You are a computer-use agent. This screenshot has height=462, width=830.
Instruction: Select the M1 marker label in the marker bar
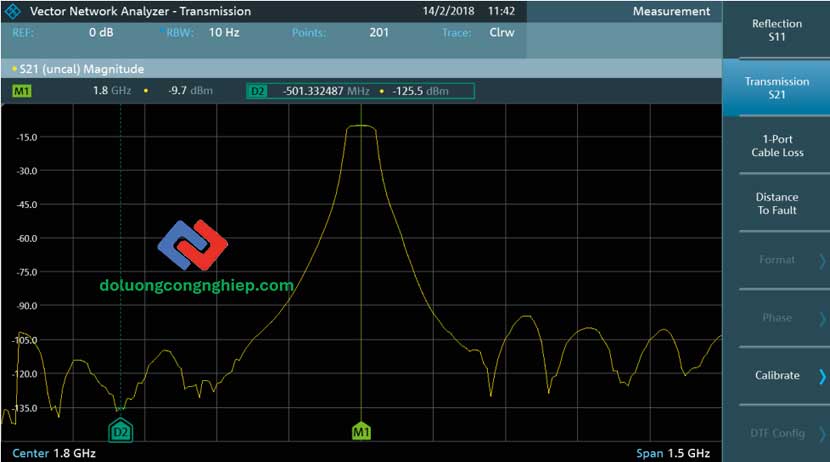(x=22, y=91)
